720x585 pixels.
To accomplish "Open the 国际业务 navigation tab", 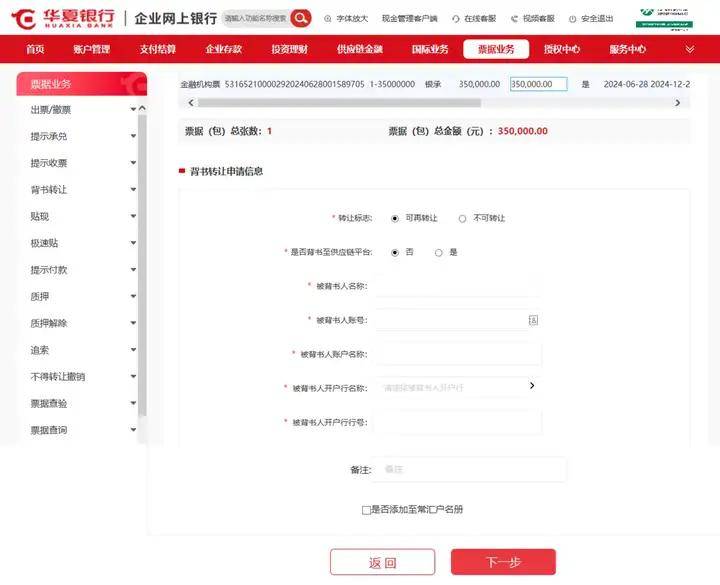I will coord(430,49).
